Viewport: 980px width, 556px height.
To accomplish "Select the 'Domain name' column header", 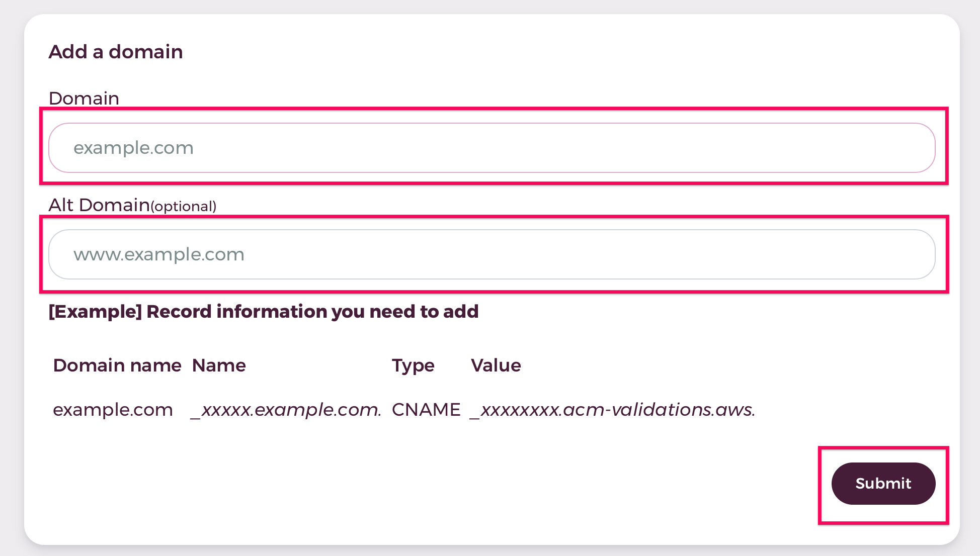I will [x=117, y=365].
